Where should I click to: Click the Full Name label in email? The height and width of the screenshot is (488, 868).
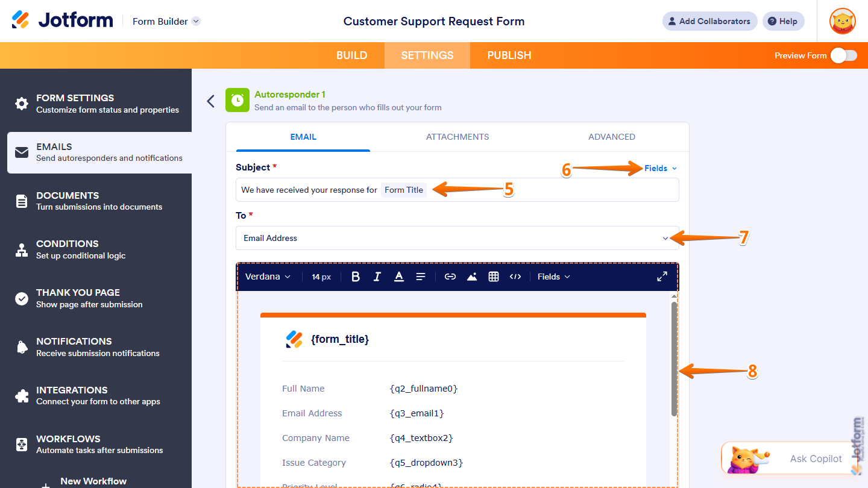303,389
